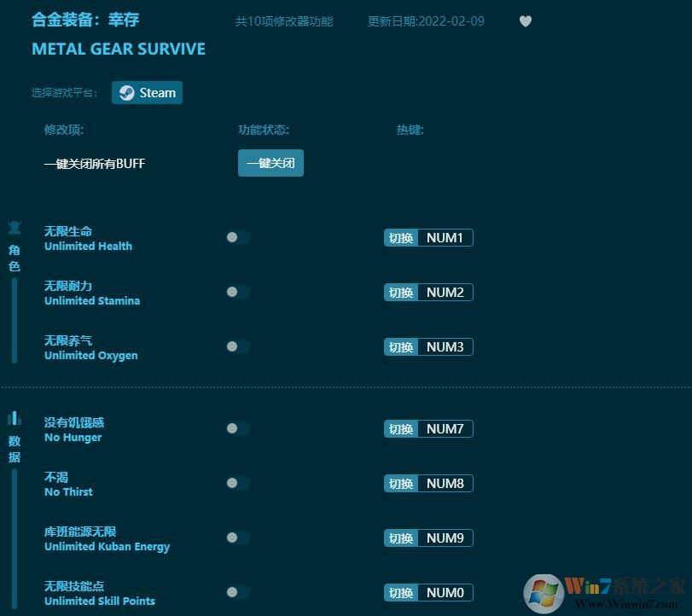Toggle the No Hunger switch
The height and width of the screenshot is (616, 692).
pos(238,428)
